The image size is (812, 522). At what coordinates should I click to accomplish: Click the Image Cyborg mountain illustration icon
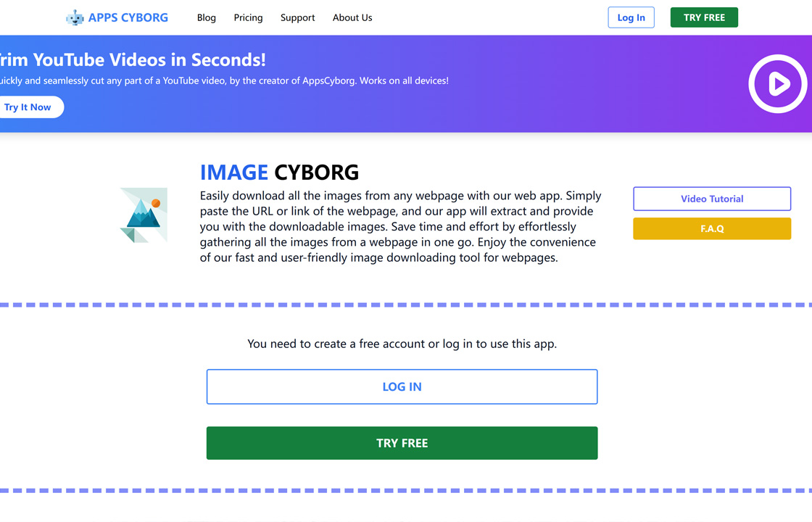[x=144, y=215]
